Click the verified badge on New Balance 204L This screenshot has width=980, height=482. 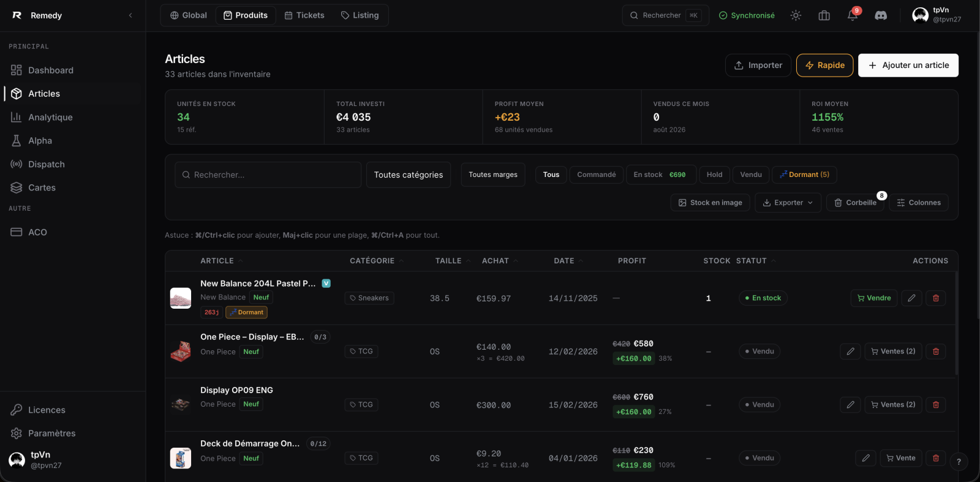326,283
